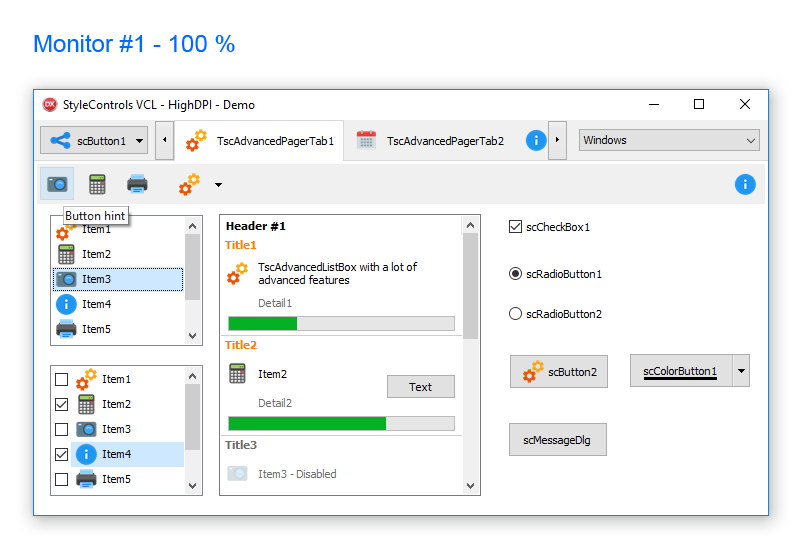810x550 pixels.
Task: Click the info icon next to TscAdvancedPagerTab2
Action: [x=536, y=140]
